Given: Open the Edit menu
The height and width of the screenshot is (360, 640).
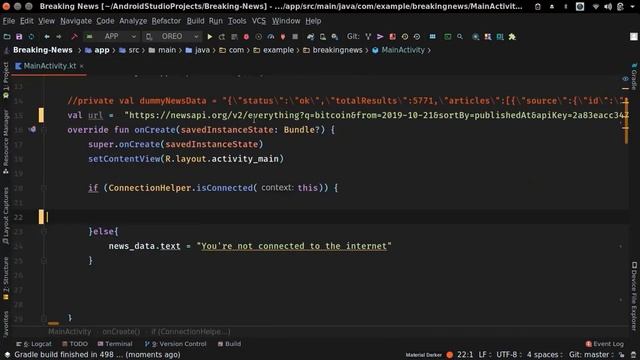Looking at the screenshot, I should coord(27,21).
